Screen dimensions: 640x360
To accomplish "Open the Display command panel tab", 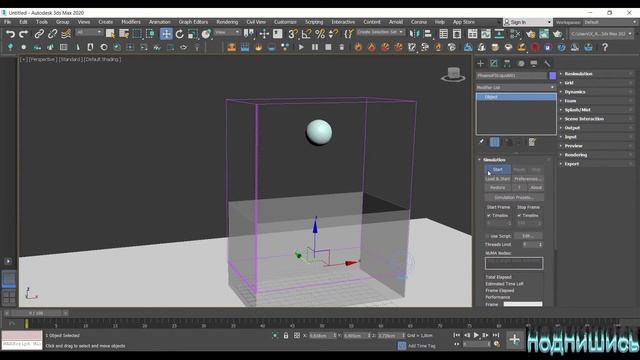I will click(534, 63).
